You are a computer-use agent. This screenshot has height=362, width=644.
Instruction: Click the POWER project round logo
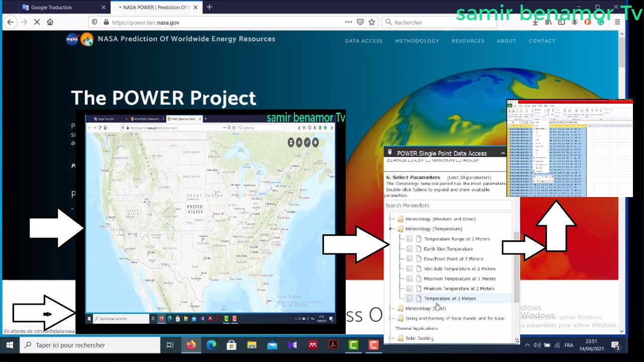tap(87, 39)
